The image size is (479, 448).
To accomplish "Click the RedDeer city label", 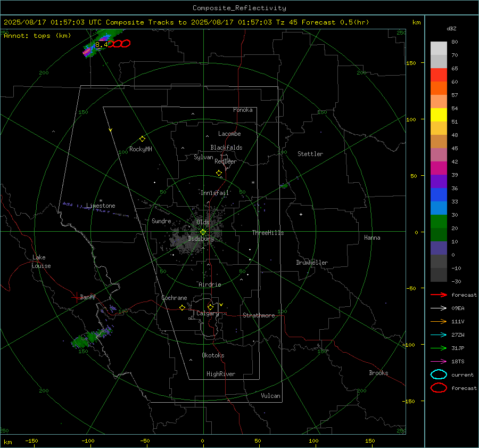I will coord(226,161).
